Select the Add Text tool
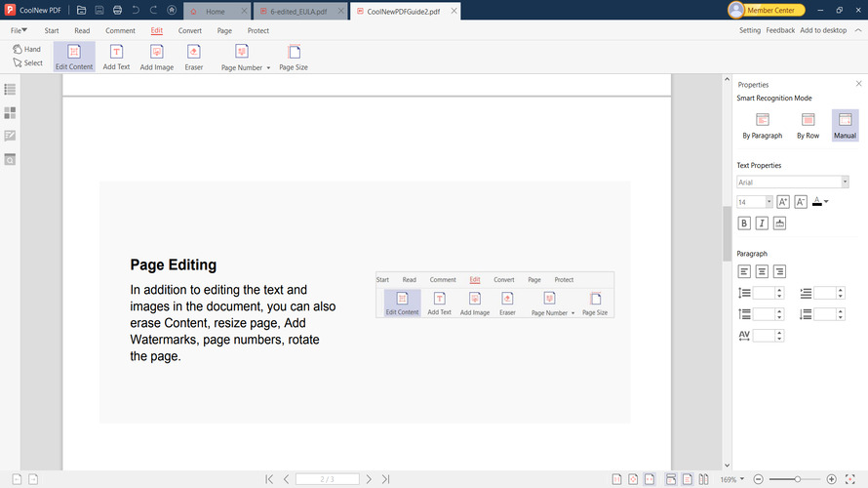 point(116,57)
